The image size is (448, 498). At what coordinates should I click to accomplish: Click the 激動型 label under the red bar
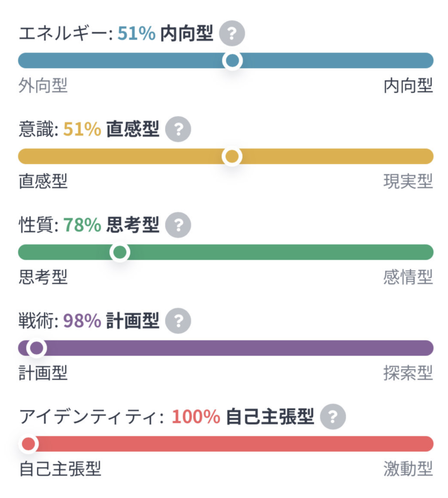pos(408,469)
